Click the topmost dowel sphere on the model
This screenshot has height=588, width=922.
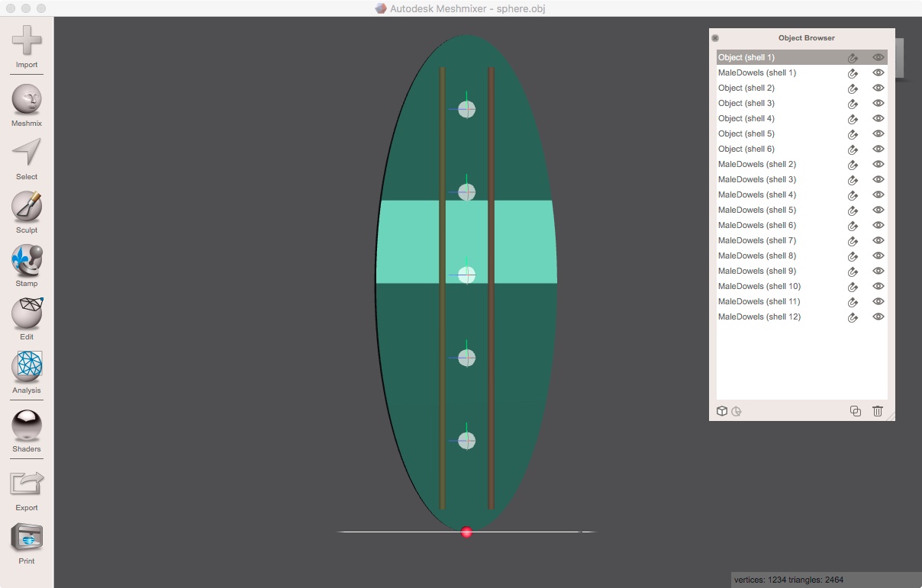click(466, 109)
